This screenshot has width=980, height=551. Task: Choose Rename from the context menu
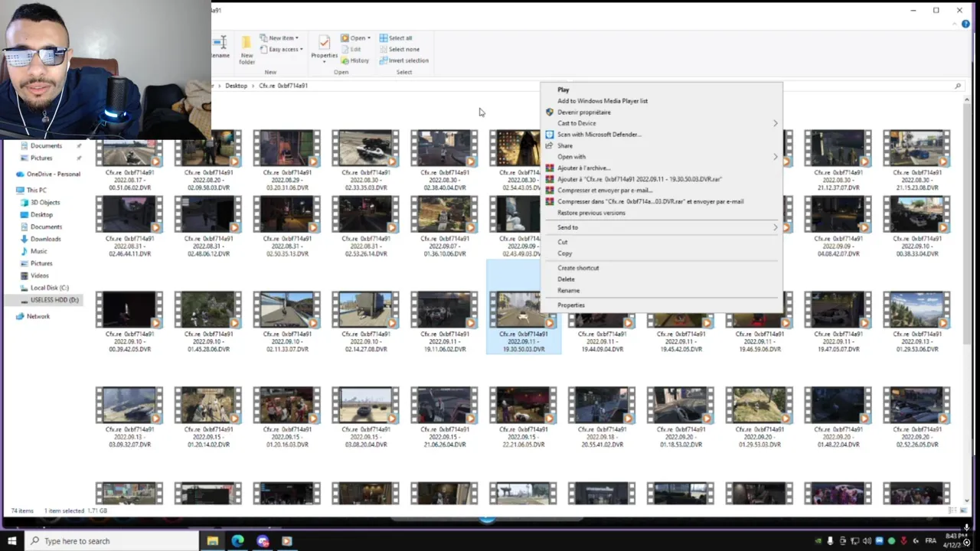661,291
